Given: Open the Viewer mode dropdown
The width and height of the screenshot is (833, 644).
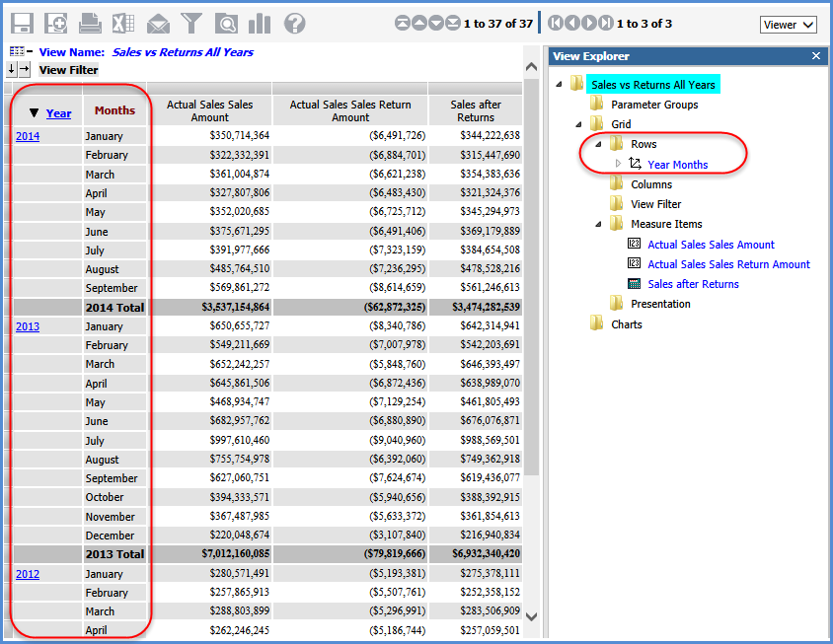Looking at the screenshot, I should tap(788, 25).
